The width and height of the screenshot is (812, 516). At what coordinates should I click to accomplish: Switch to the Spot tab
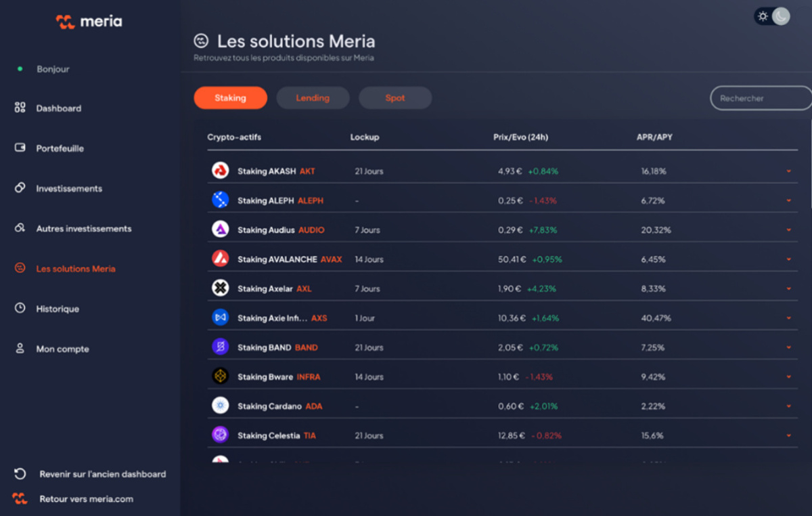click(395, 98)
